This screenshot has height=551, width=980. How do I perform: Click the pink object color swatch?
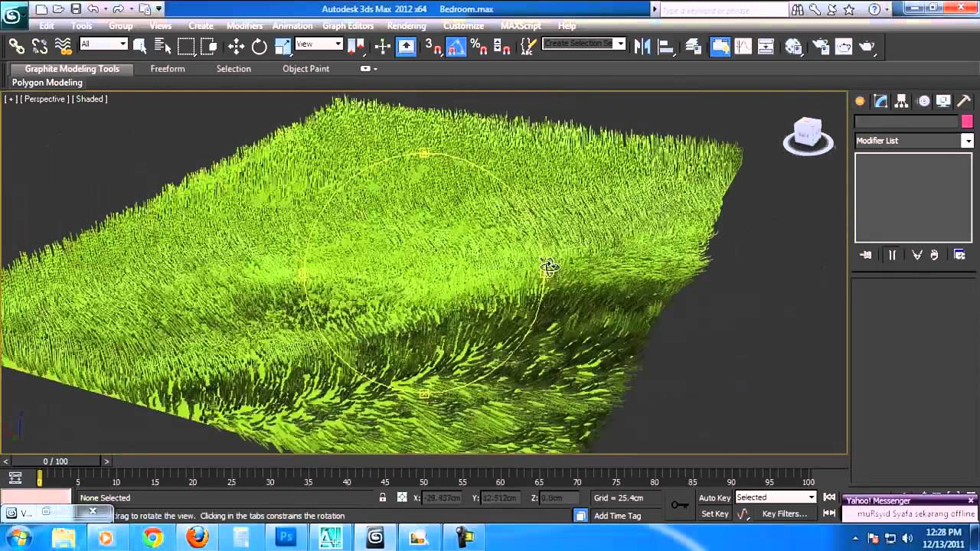tap(967, 122)
